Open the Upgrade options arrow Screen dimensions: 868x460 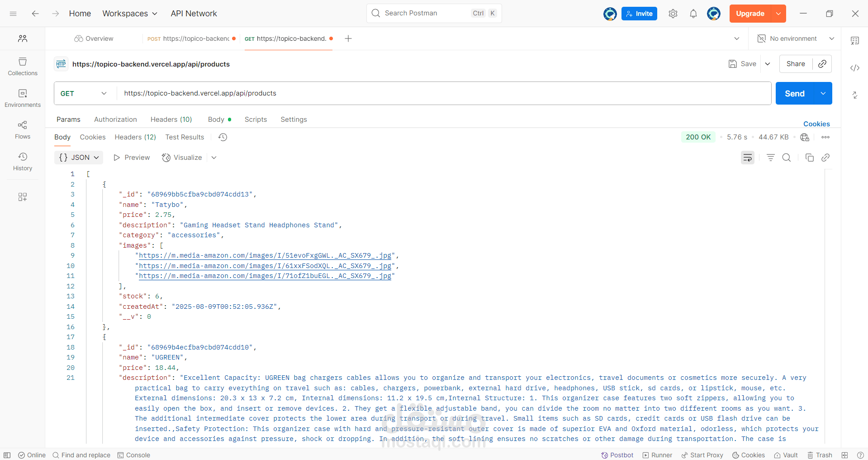tap(778, 14)
